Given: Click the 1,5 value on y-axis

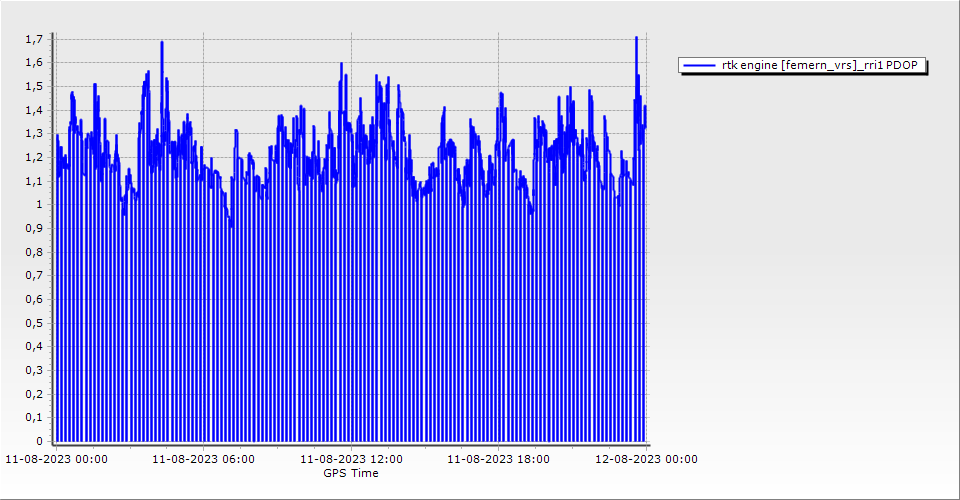Looking at the screenshot, I should point(34,86).
